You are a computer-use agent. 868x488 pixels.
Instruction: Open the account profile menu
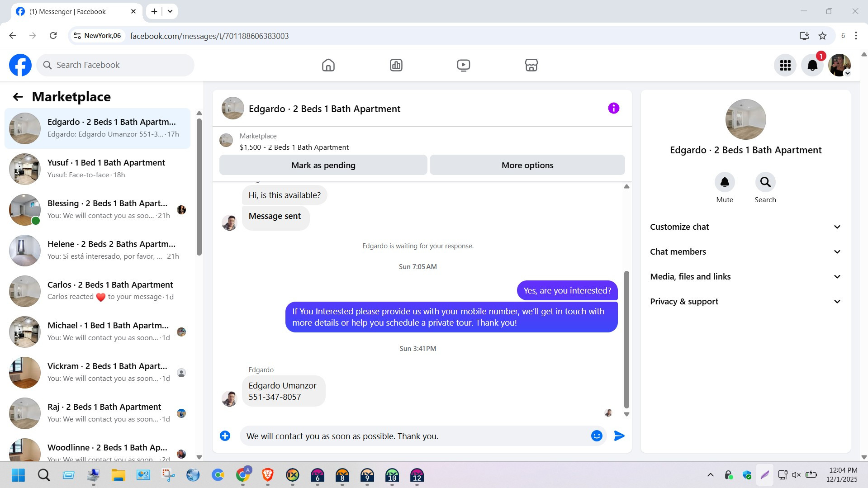click(840, 65)
